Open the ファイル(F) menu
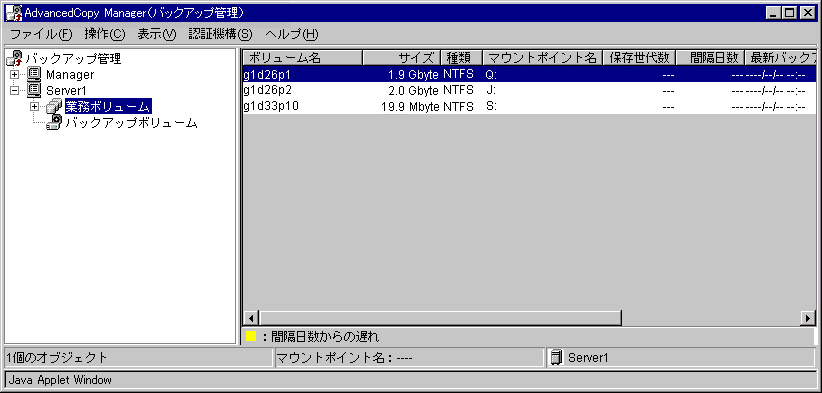The width and height of the screenshot is (822, 393). [x=41, y=35]
